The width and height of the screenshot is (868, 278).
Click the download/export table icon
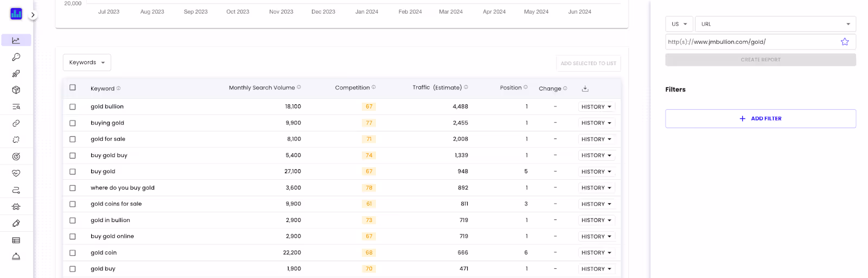[585, 89]
